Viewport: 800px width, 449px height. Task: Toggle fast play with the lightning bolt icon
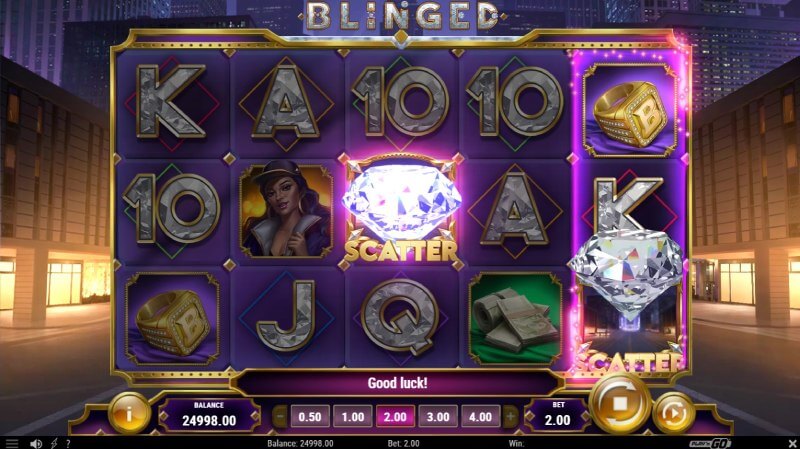click(54, 443)
